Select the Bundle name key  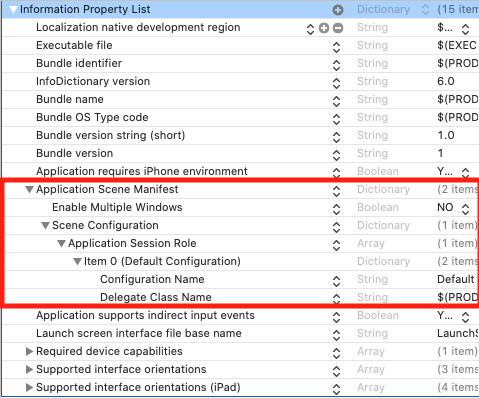70,99
